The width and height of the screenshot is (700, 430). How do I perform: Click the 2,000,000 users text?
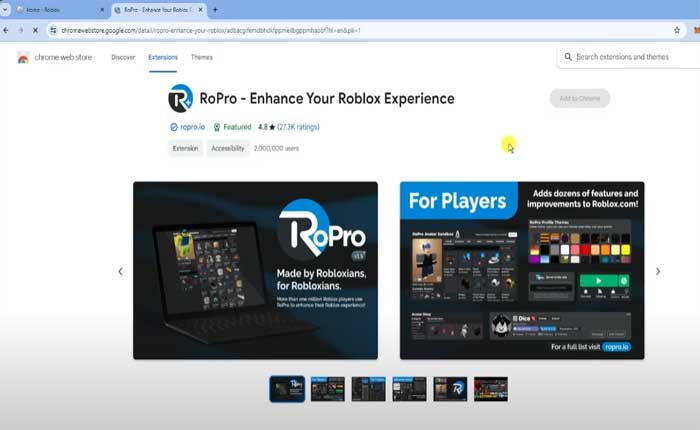click(x=276, y=148)
